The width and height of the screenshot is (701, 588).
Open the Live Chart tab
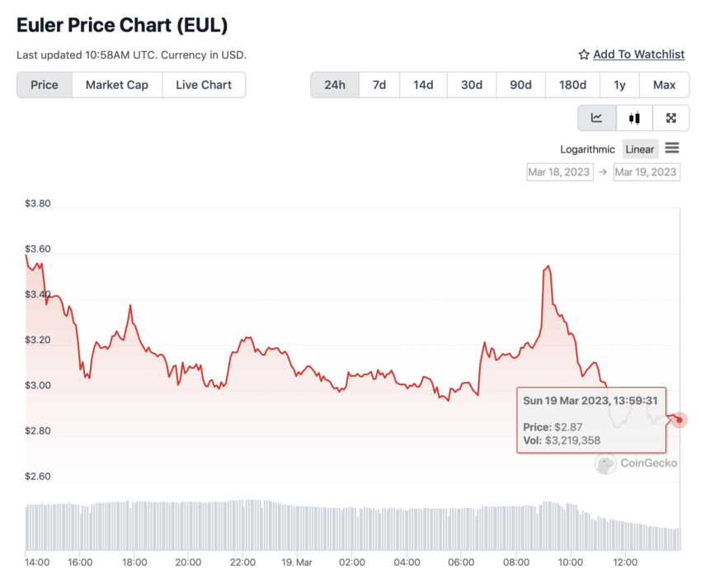click(204, 85)
